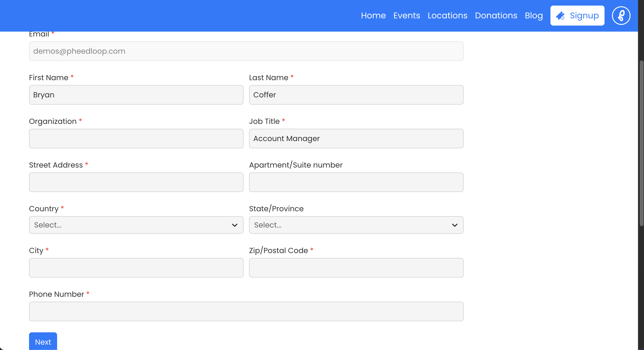Image resolution: width=644 pixels, height=350 pixels.
Task: Click the circular profile logo icon
Action: click(x=621, y=16)
